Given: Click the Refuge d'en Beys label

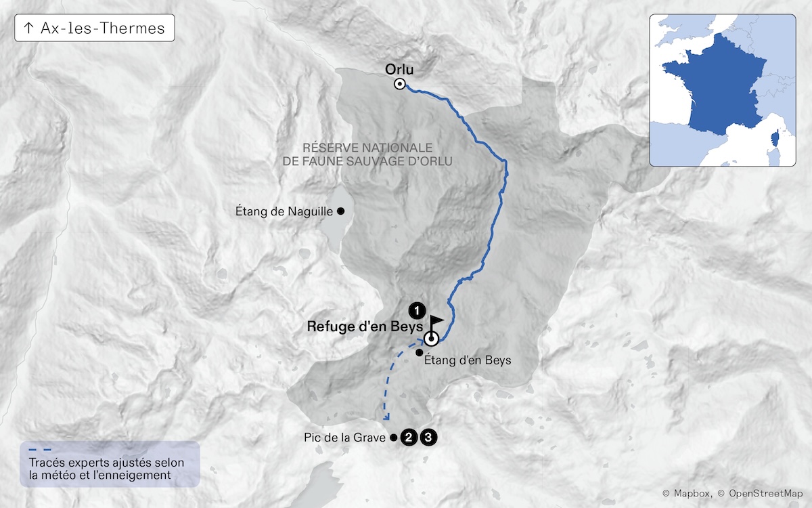Looking at the screenshot, I should pos(365,326).
